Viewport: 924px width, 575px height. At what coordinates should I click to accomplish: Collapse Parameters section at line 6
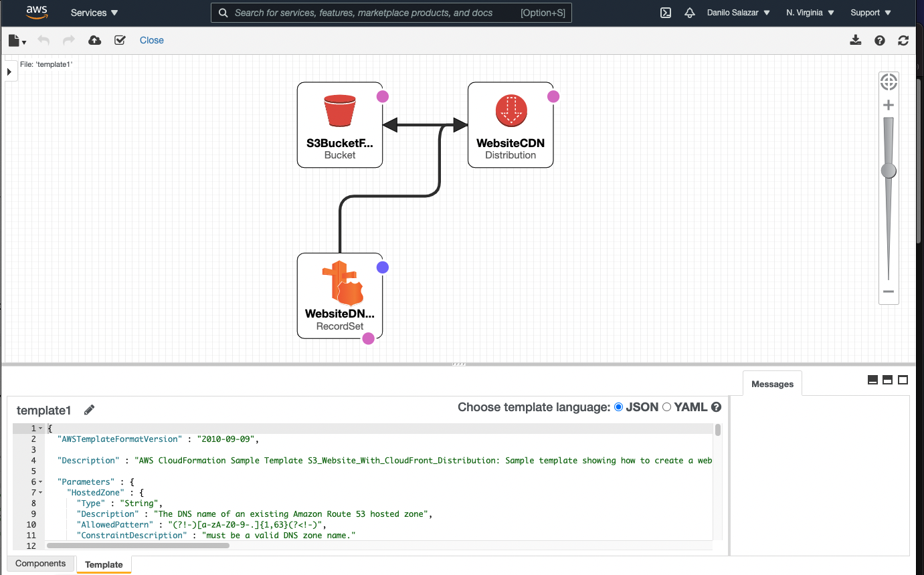[40, 482]
